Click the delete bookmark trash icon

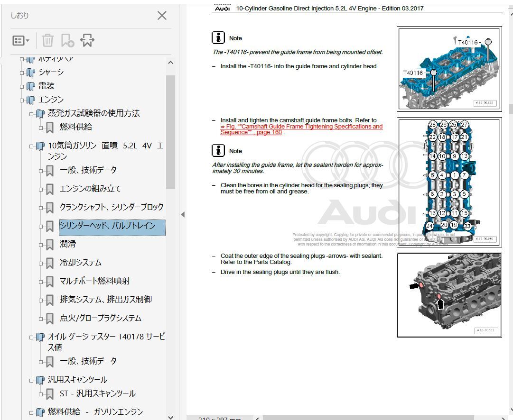pos(47,40)
